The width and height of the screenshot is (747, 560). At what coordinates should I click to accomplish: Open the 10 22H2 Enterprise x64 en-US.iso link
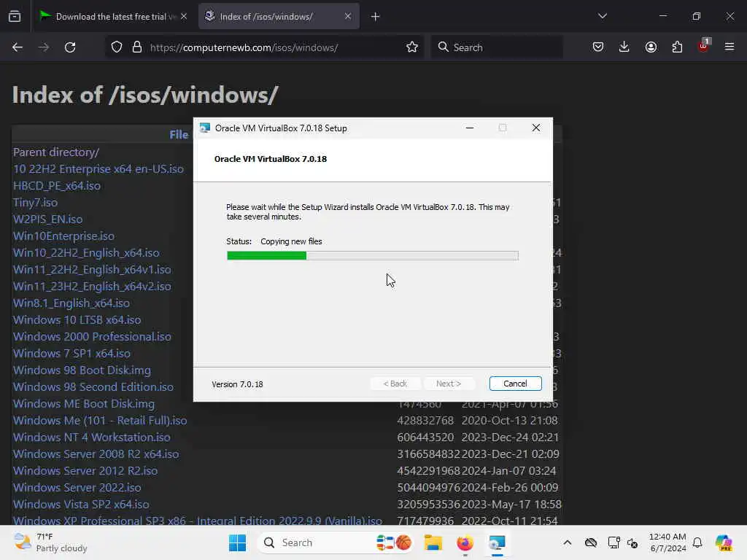98,168
